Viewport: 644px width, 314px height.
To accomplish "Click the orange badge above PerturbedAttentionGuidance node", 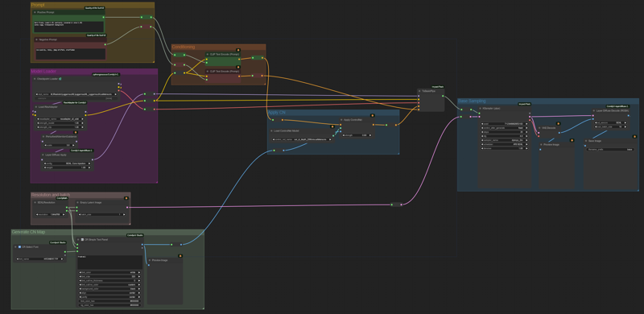I will tap(76, 132).
